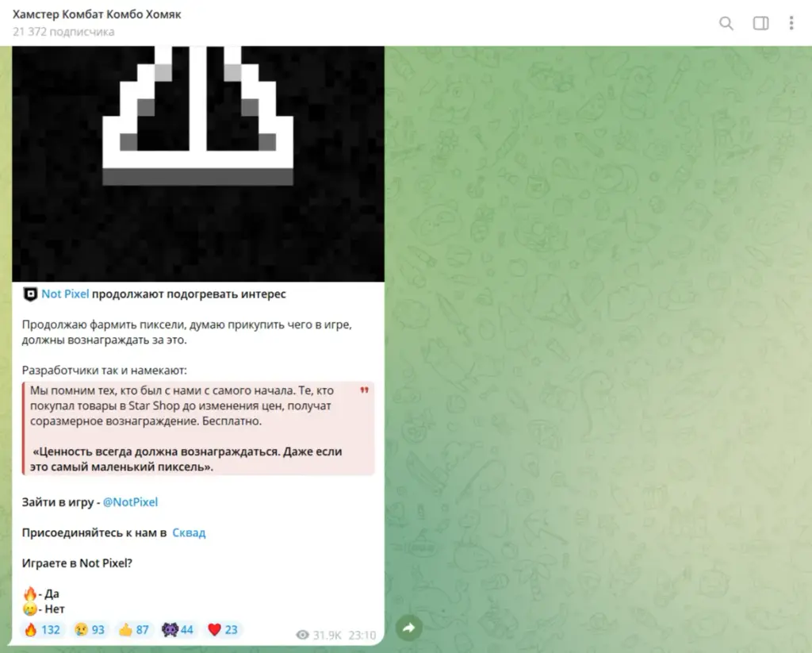This screenshot has width=812, height=653.
Task: Open the Not Pixel blue link
Action: tap(65, 294)
